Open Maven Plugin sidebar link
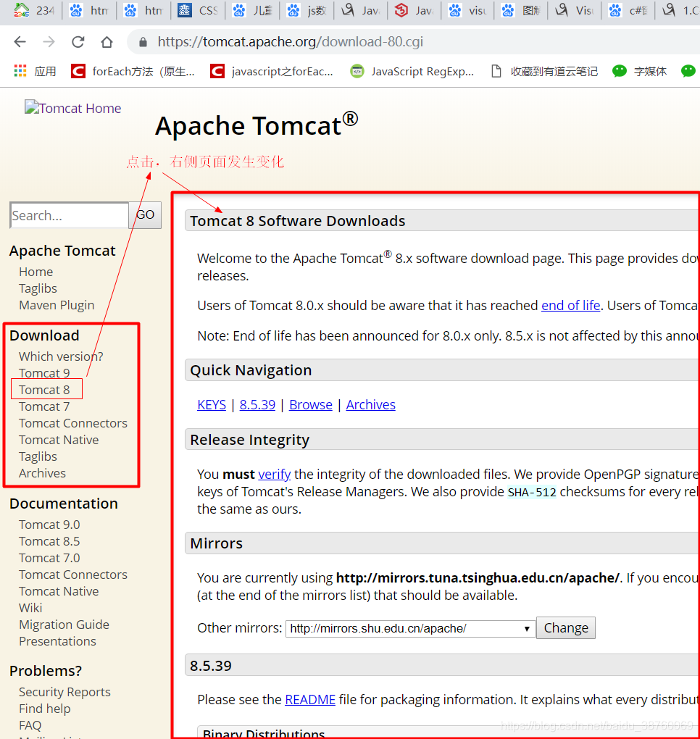 point(57,305)
